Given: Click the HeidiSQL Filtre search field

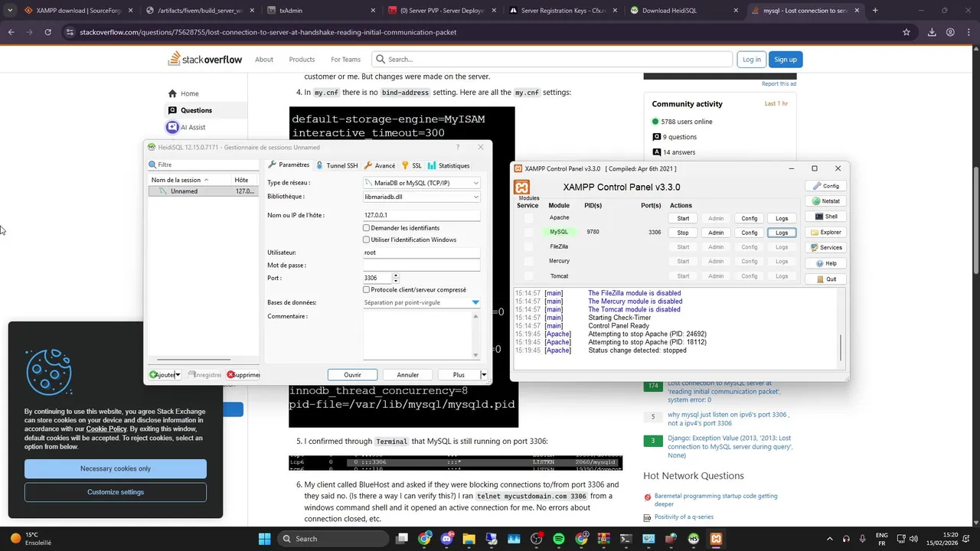Looking at the screenshot, I should click(x=203, y=165).
